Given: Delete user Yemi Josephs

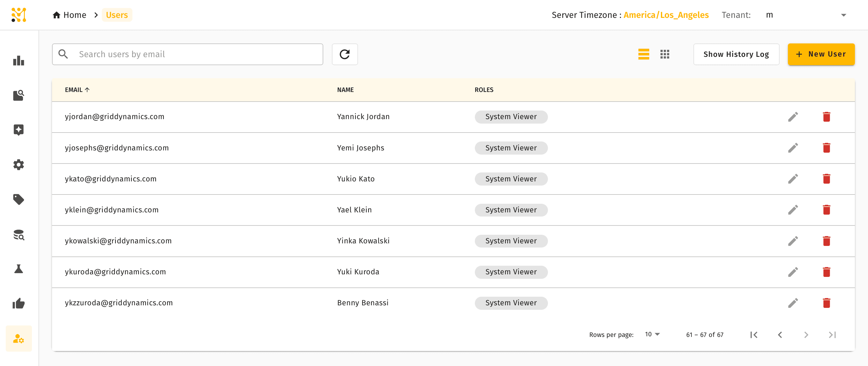Looking at the screenshot, I should pos(827,148).
